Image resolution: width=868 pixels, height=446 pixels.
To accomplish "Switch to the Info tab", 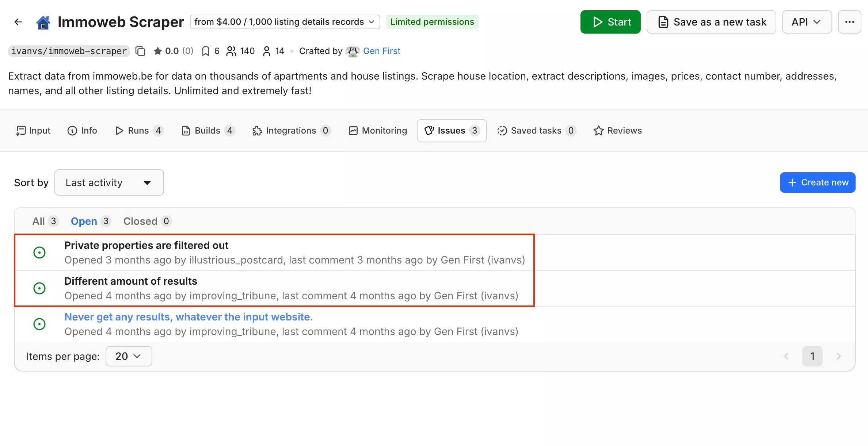I will pos(82,131).
